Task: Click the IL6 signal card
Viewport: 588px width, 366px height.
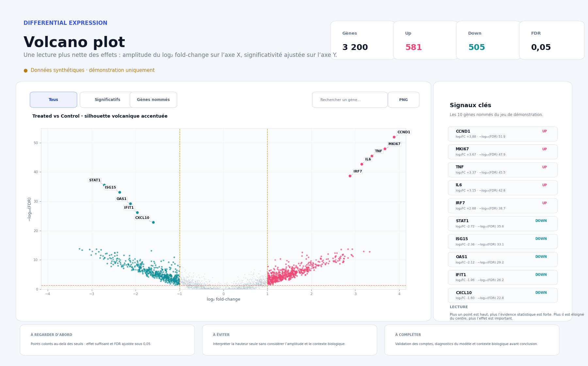Action: 502,188
